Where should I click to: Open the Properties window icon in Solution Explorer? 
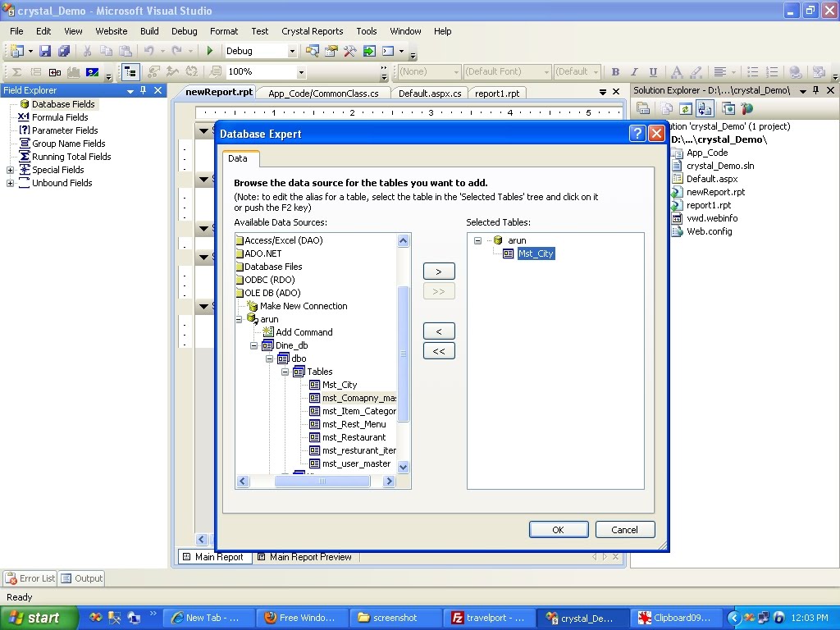[645, 107]
